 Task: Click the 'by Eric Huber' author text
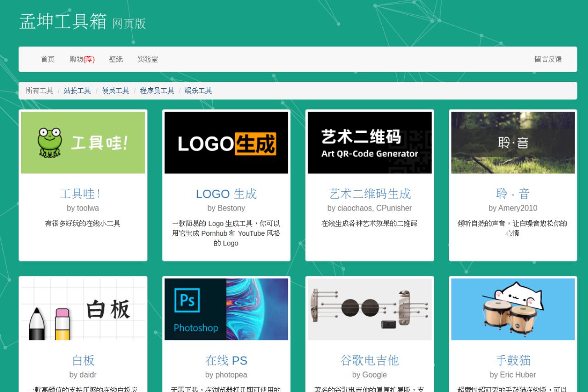pyautogui.click(x=513, y=375)
